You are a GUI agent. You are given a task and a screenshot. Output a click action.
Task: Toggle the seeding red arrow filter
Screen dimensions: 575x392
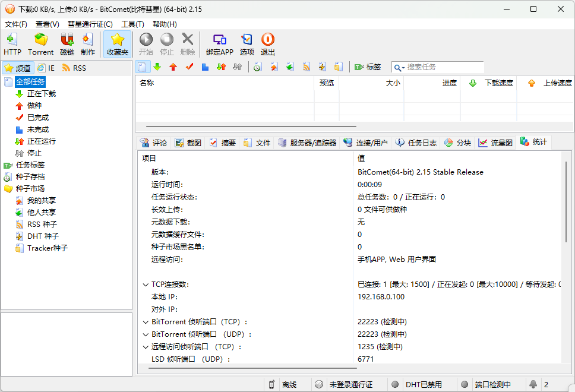tap(173, 67)
